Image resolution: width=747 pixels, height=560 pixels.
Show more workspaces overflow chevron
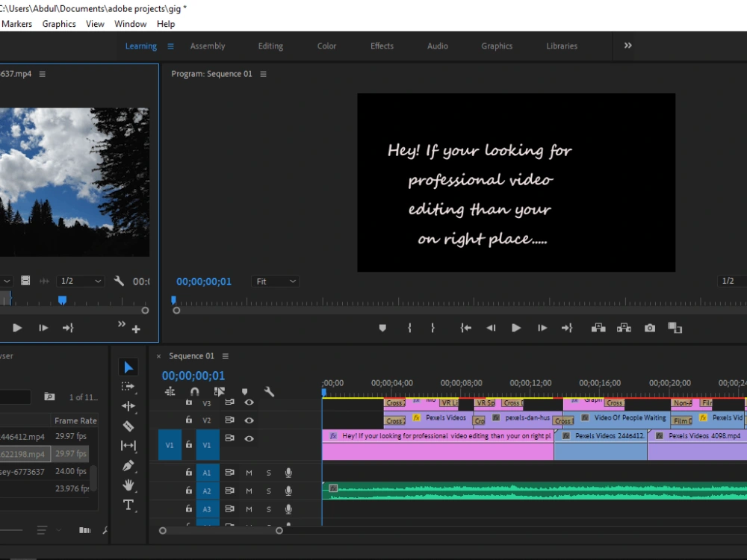[x=628, y=46]
